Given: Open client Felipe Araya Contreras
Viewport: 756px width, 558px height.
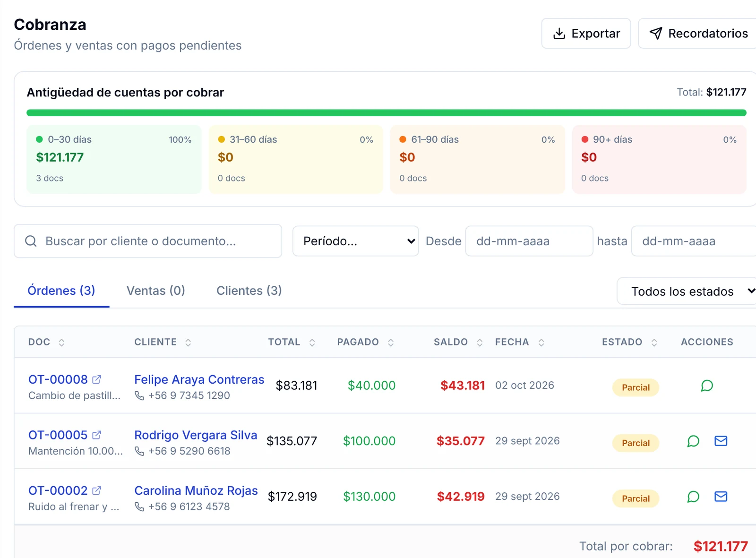Looking at the screenshot, I should click(199, 379).
